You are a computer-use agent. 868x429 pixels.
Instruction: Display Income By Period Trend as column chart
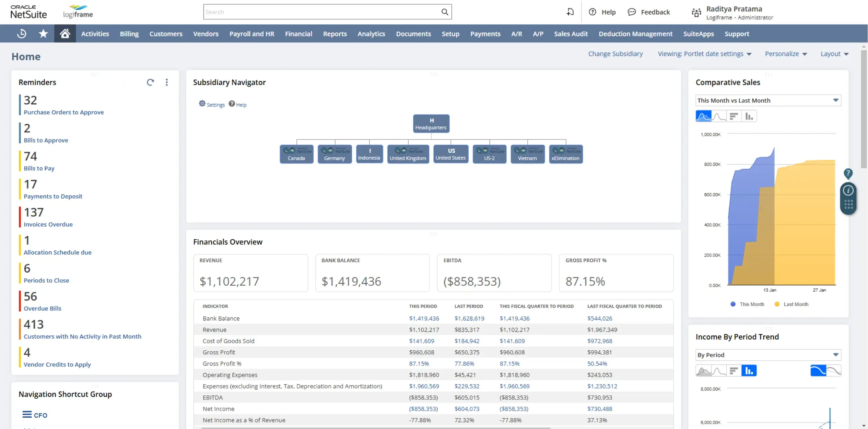click(x=749, y=371)
